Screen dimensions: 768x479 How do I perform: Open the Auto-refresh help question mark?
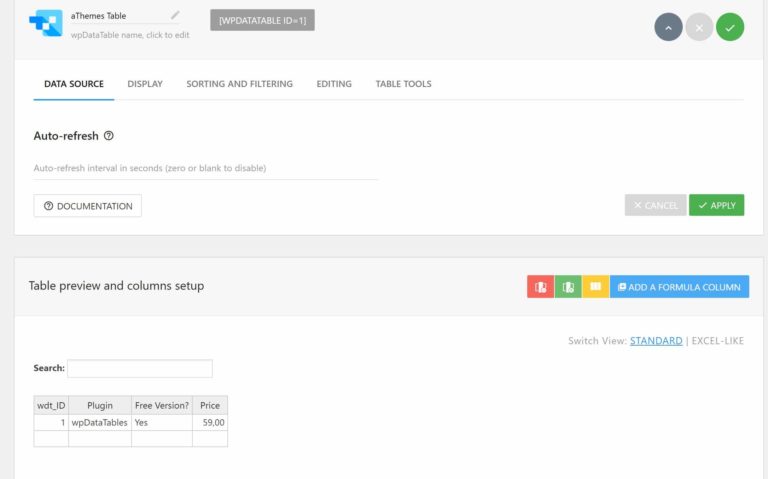109,136
